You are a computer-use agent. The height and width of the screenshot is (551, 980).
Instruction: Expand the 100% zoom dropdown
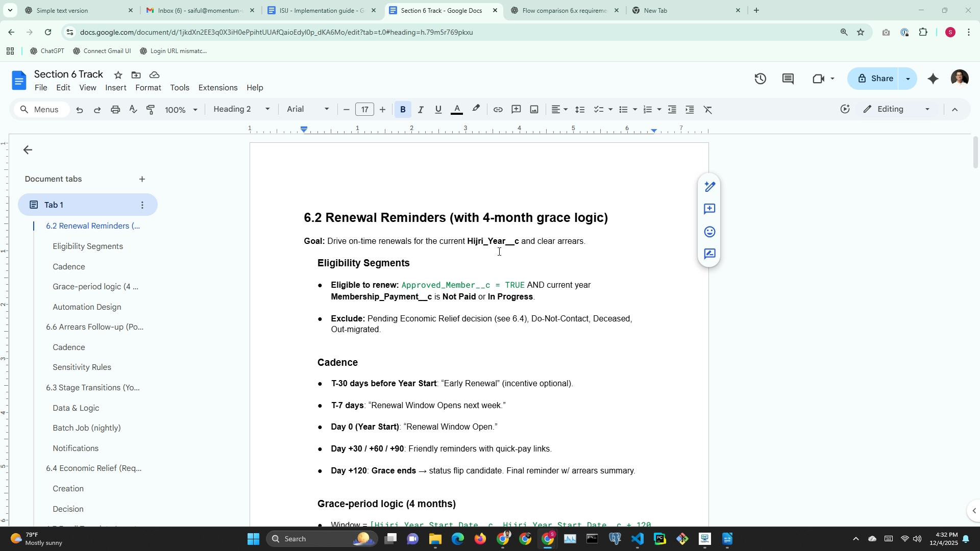pyautogui.click(x=181, y=110)
